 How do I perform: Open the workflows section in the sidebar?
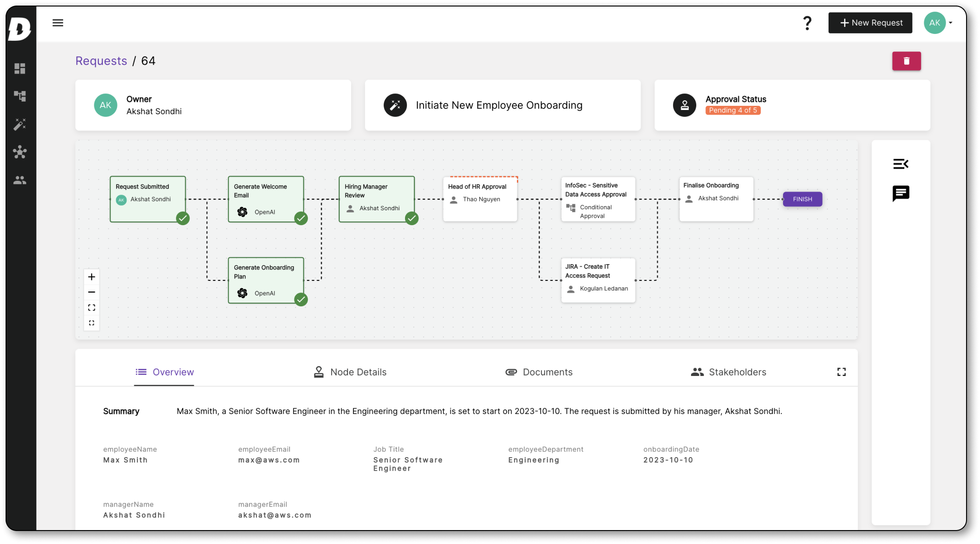pyautogui.click(x=20, y=96)
